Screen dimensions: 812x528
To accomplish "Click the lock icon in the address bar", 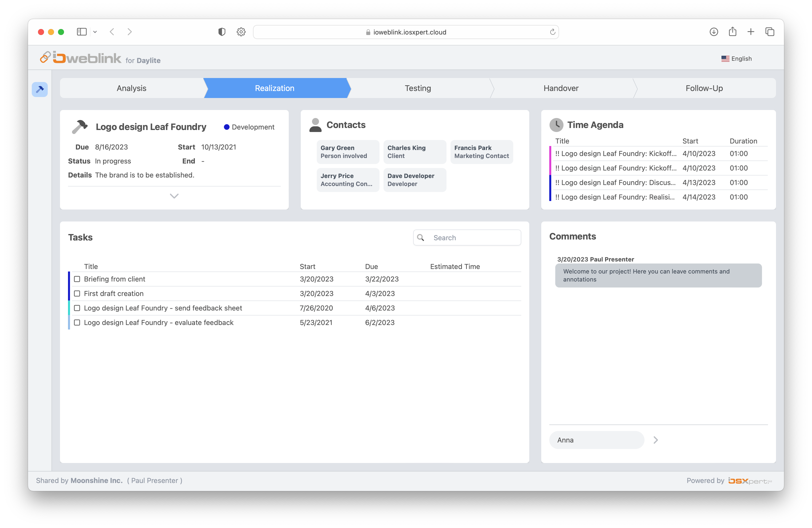I will (x=368, y=32).
